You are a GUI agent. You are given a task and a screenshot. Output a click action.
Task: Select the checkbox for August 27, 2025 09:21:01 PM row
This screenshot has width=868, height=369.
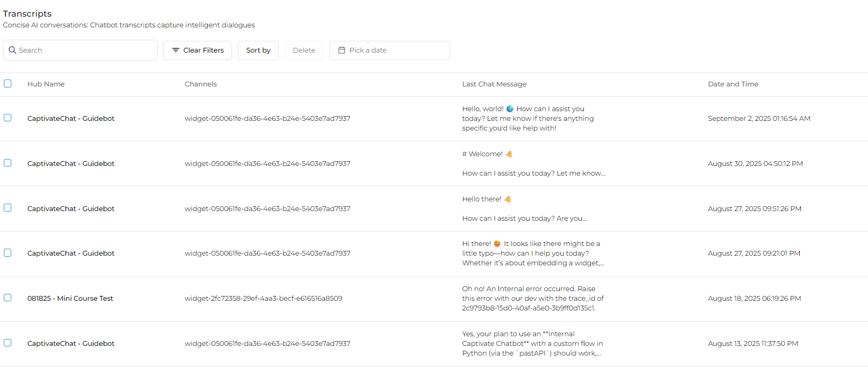point(8,252)
